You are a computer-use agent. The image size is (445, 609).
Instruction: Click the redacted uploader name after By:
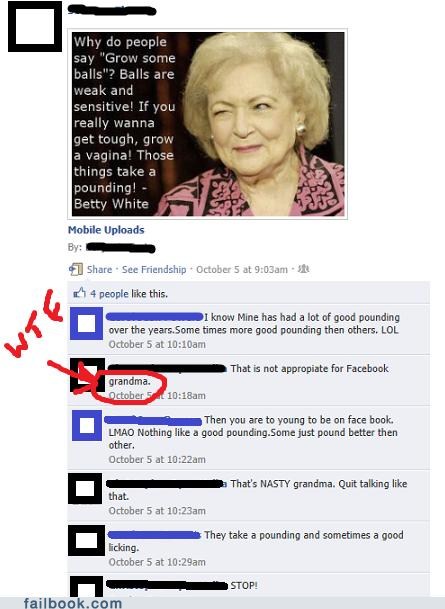tap(120, 247)
